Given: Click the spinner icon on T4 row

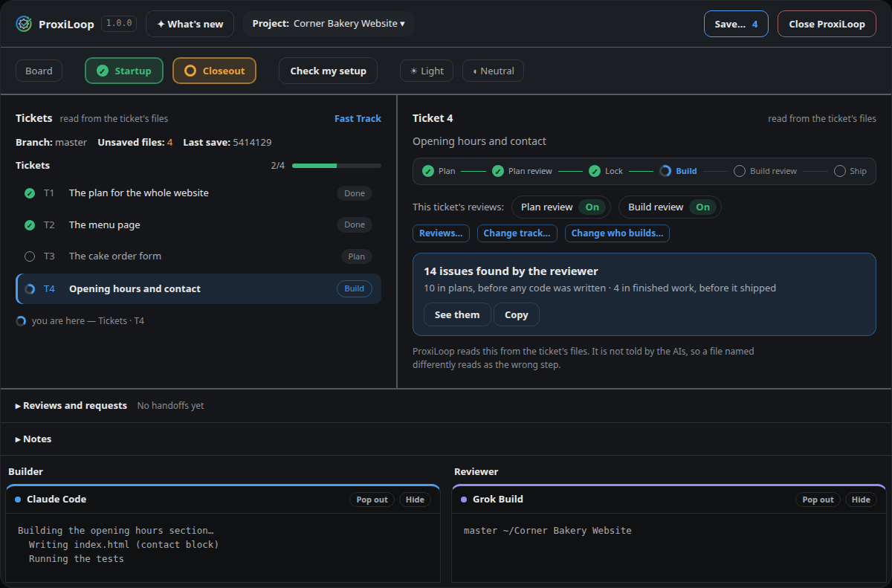Looking at the screenshot, I should point(30,289).
